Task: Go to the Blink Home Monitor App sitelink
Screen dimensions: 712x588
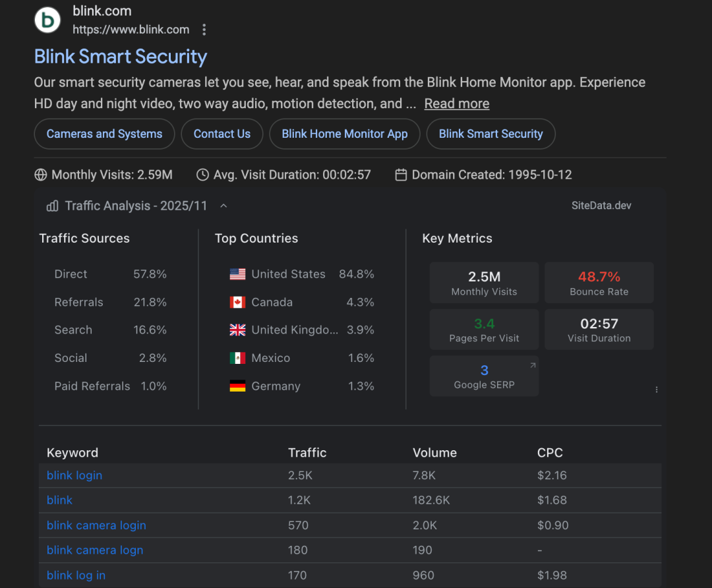Action: (x=345, y=134)
